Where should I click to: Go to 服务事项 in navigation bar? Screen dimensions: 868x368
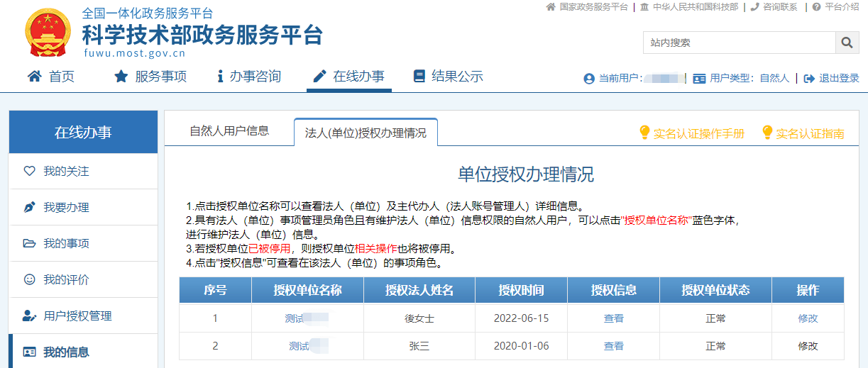pyautogui.click(x=150, y=77)
